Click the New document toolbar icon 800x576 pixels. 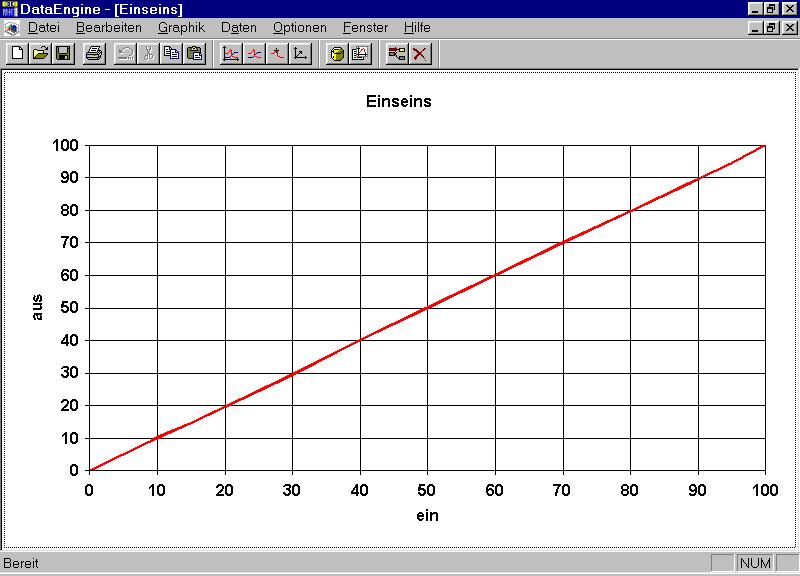click(x=17, y=53)
